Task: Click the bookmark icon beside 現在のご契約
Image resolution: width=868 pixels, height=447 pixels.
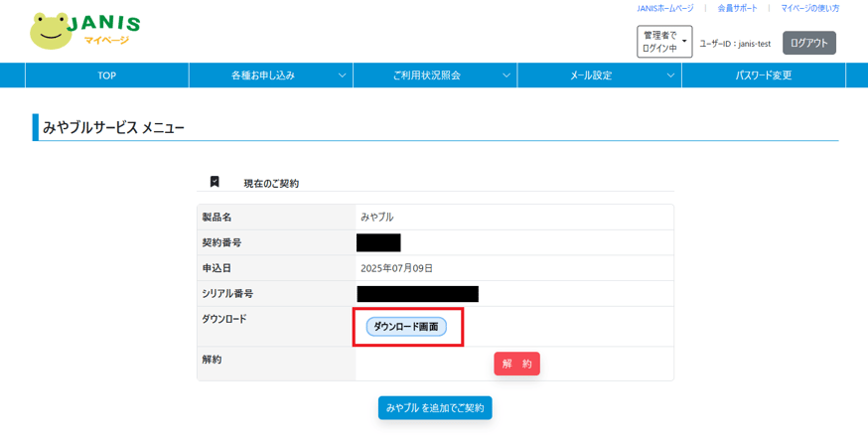Action: [215, 182]
